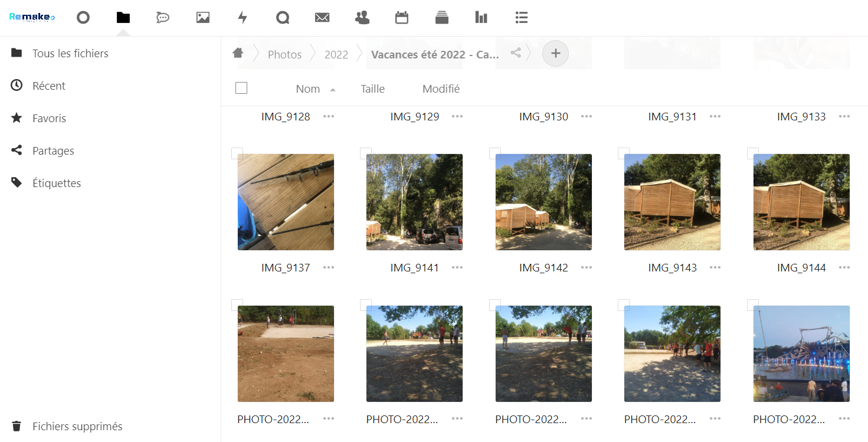Open actions menu for IMG_9133
The image size is (868, 442).
click(844, 116)
